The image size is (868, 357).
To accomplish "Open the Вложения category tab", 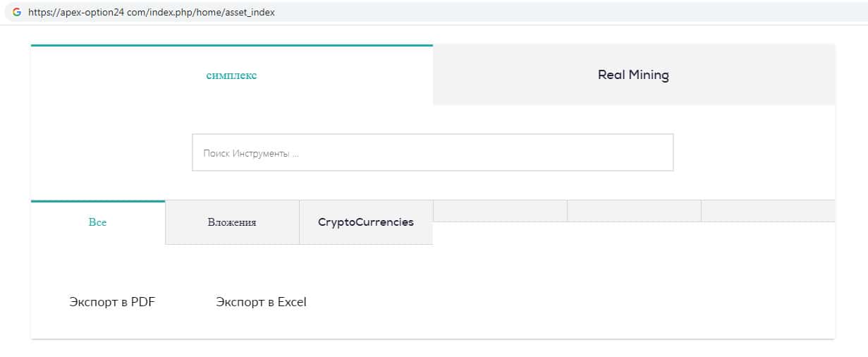I will 232,222.
